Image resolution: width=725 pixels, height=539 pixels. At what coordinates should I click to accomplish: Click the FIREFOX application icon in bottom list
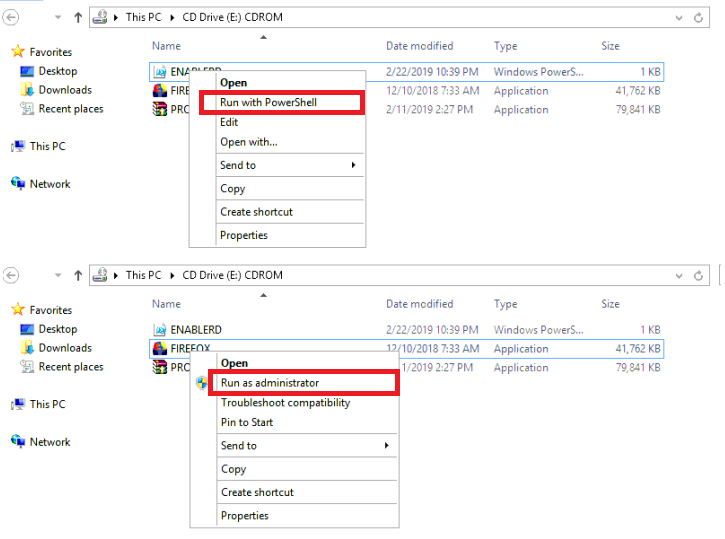tap(160, 349)
